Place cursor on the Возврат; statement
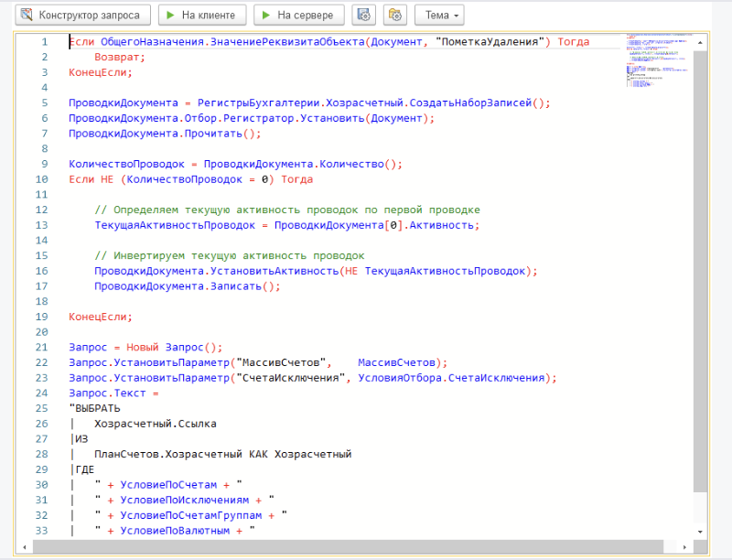This screenshot has width=732, height=560. [x=120, y=57]
